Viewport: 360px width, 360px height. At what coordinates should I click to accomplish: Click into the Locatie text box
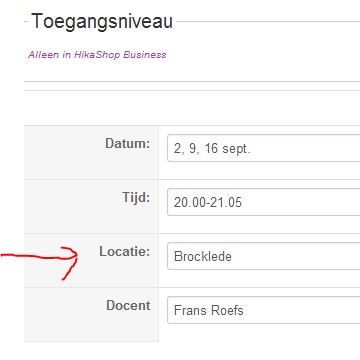pyautogui.click(x=263, y=256)
